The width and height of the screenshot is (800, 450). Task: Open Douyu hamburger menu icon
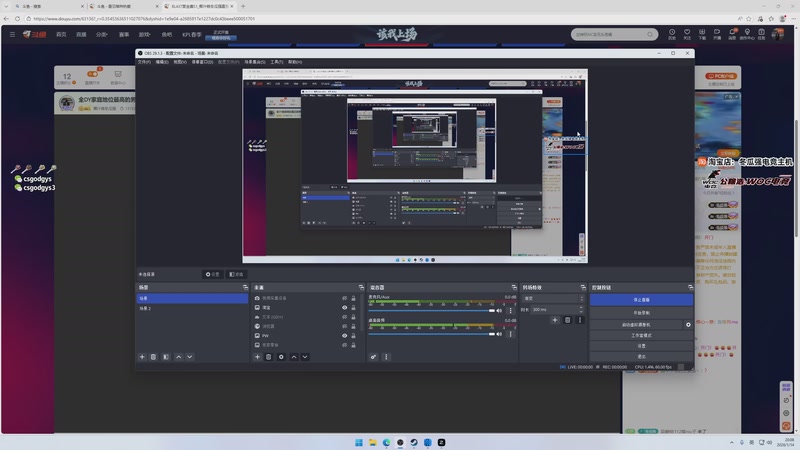(12, 34)
